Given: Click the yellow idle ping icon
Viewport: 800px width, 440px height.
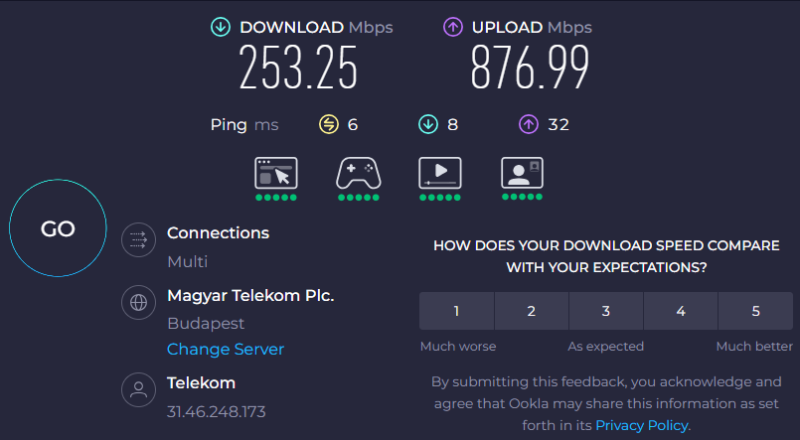Looking at the screenshot, I should pos(329,124).
